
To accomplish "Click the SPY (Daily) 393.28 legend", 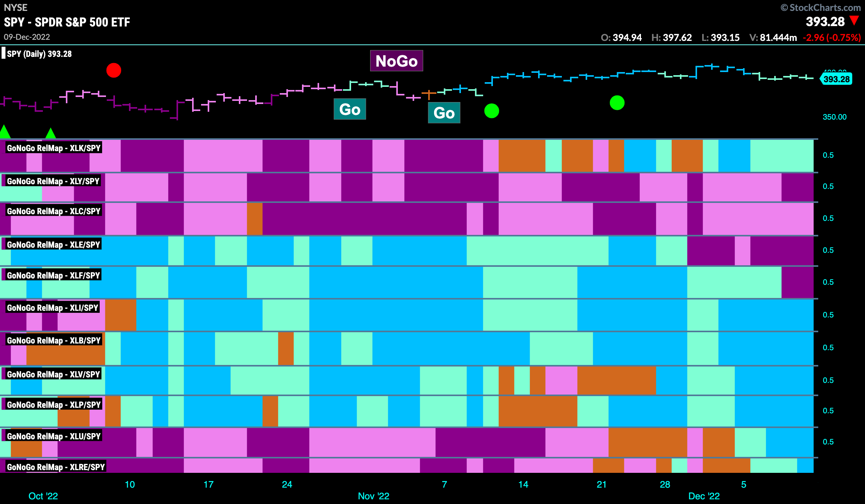I will point(39,54).
